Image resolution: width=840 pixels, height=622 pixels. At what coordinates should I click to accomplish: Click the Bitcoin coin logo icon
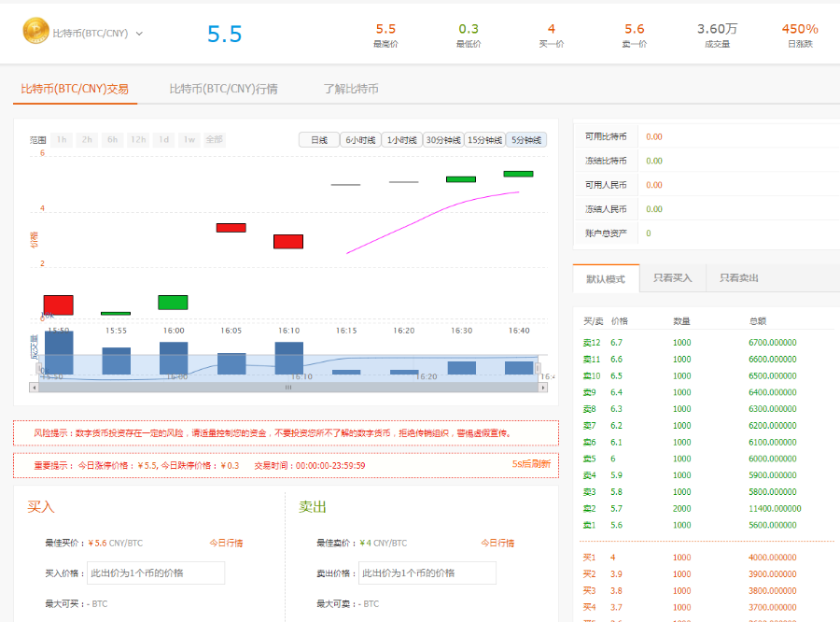pos(35,32)
